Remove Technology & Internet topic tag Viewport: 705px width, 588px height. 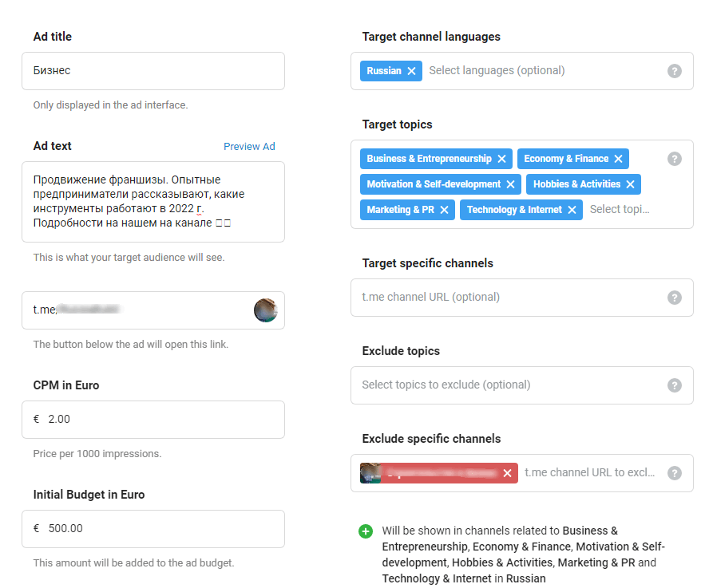click(x=572, y=210)
